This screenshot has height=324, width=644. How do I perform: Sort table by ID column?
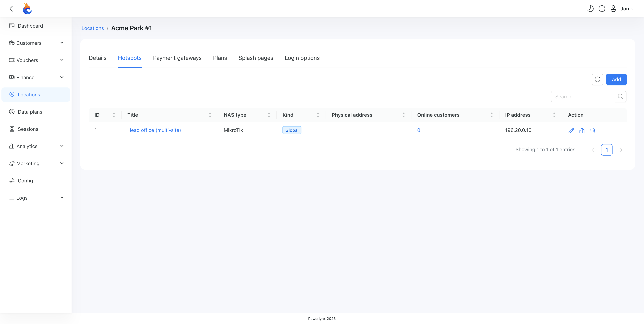(x=114, y=115)
